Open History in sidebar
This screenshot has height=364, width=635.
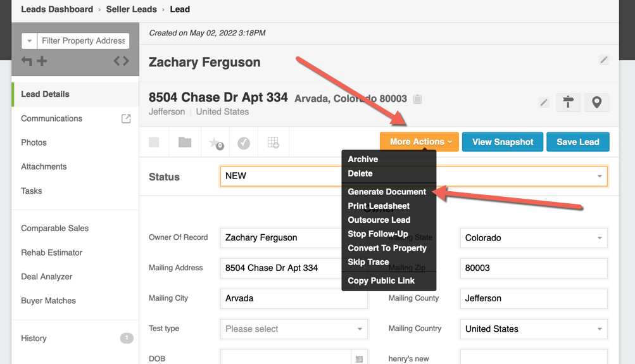[34, 338]
